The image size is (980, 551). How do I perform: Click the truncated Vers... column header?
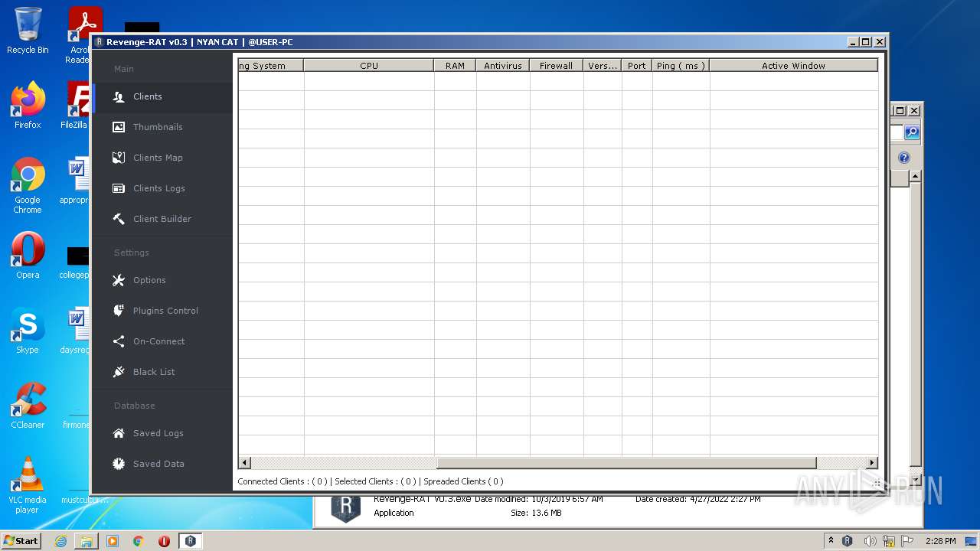(603, 66)
